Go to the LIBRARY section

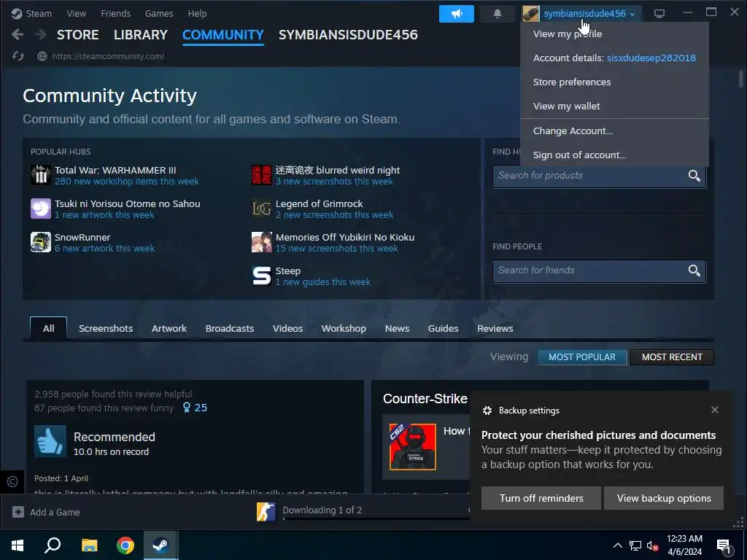pos(141,35)
